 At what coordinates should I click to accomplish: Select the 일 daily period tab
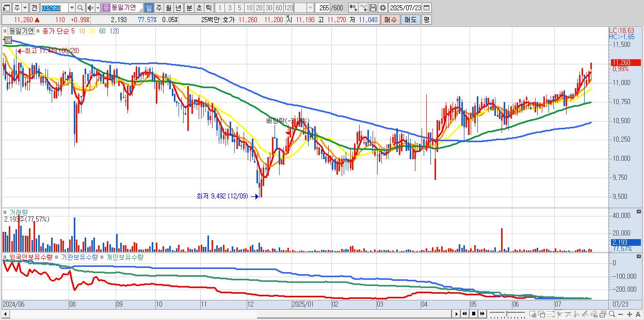tap(149, 8)
